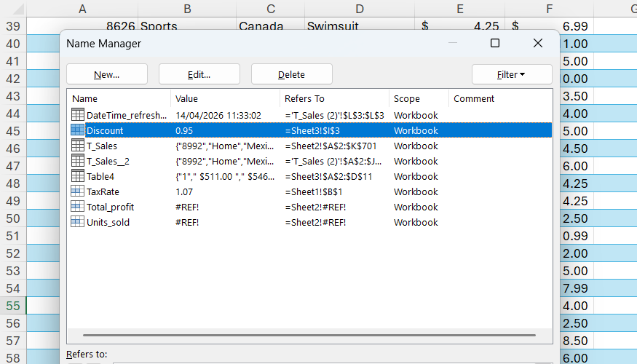Select column F header in spreadsheet
This screenshot has height=364, width=637.
click(549, 9)
